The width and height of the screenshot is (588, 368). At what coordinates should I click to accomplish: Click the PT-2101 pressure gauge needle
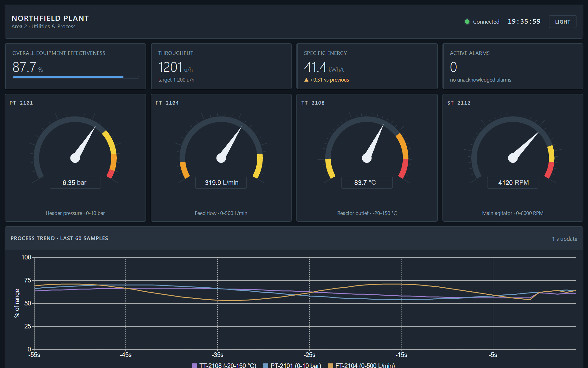(x=83, y=144)
